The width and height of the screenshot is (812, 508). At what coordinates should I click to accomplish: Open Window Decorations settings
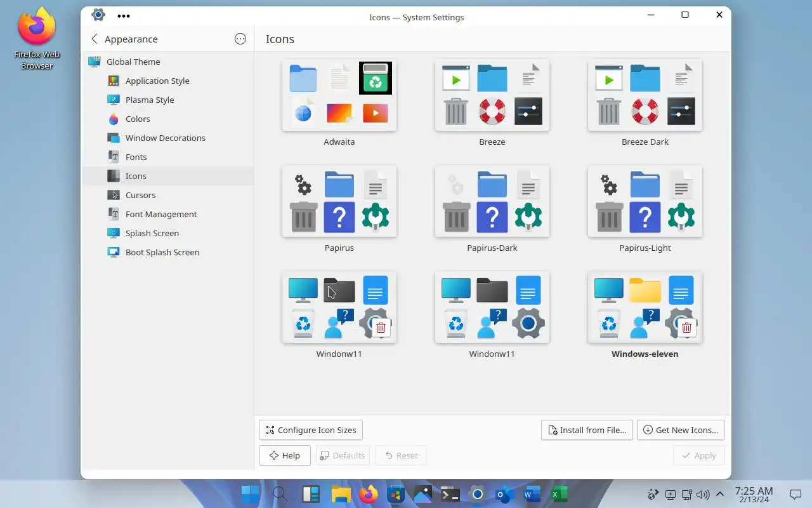tap(168, 138)
